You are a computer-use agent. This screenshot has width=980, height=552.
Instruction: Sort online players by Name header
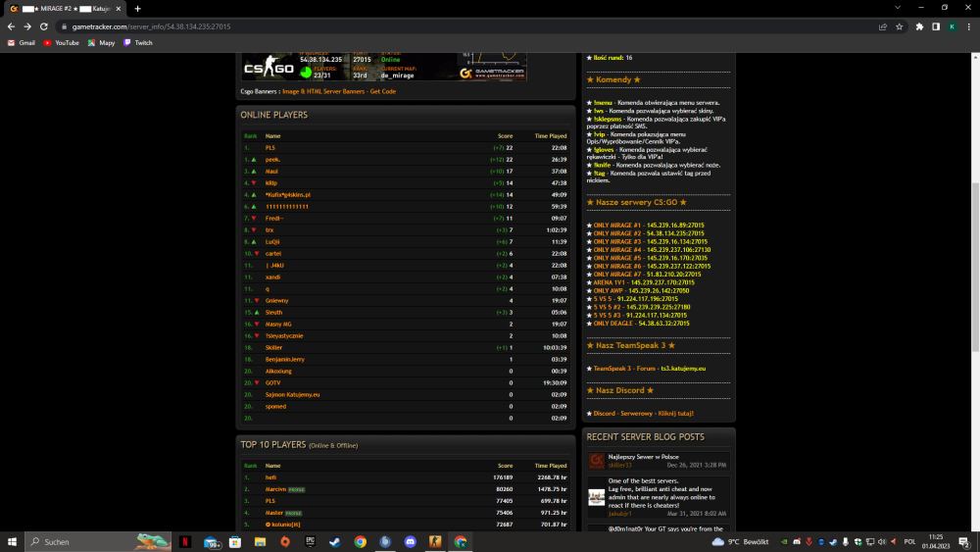[272, 135]
